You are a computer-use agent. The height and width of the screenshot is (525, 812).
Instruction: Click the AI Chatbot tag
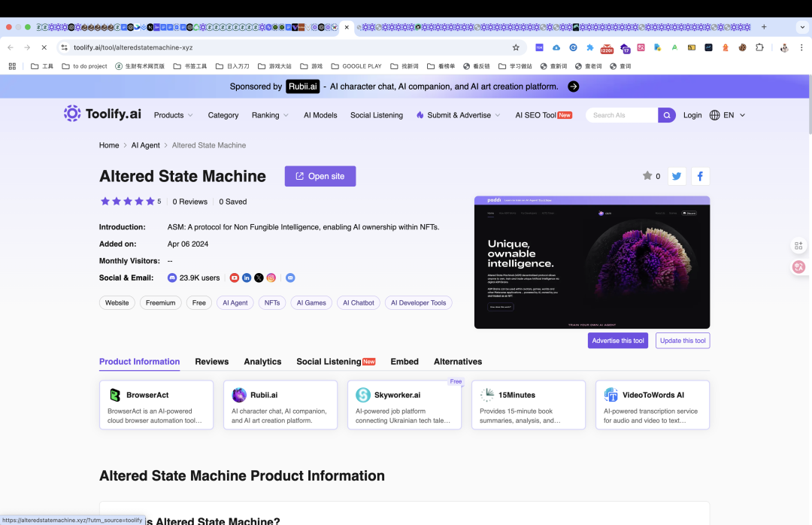click(x=359, y=302)
